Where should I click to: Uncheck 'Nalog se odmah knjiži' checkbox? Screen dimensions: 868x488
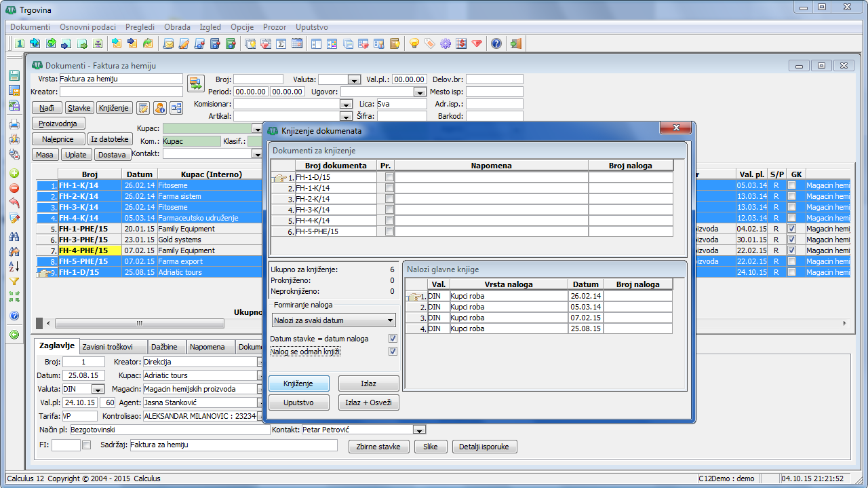click(x=392, y=352)
